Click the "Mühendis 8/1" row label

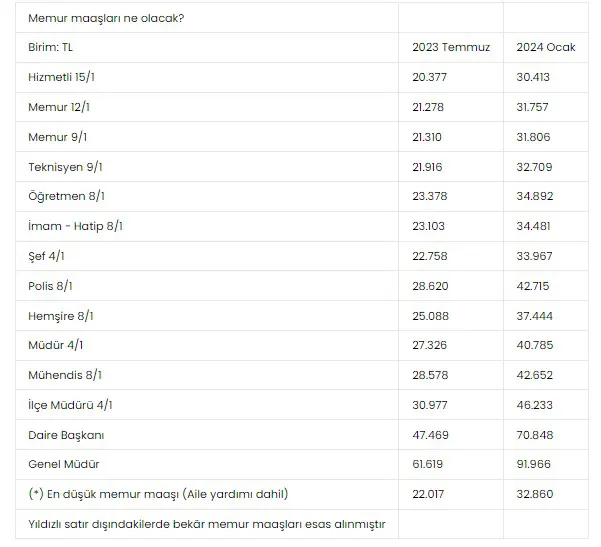point(66,375)
